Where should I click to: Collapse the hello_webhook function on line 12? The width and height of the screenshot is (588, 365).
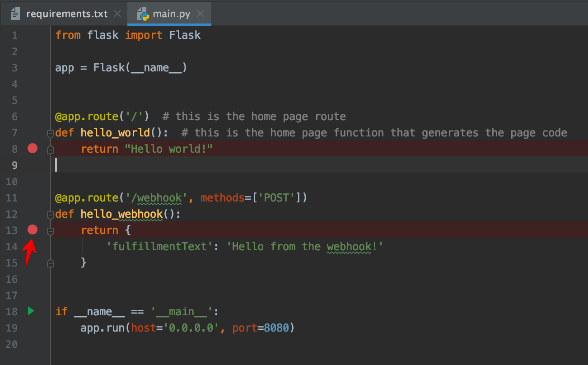tap(51, 214)
